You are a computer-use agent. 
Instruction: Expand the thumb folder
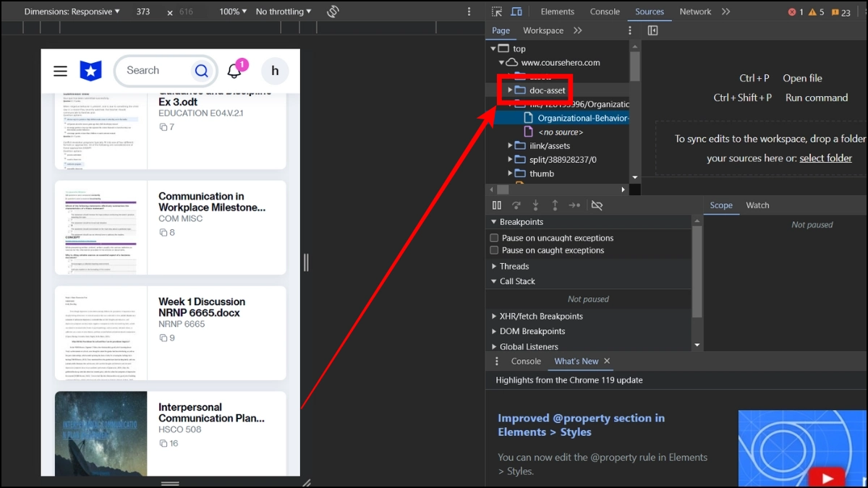coord(510,174)
